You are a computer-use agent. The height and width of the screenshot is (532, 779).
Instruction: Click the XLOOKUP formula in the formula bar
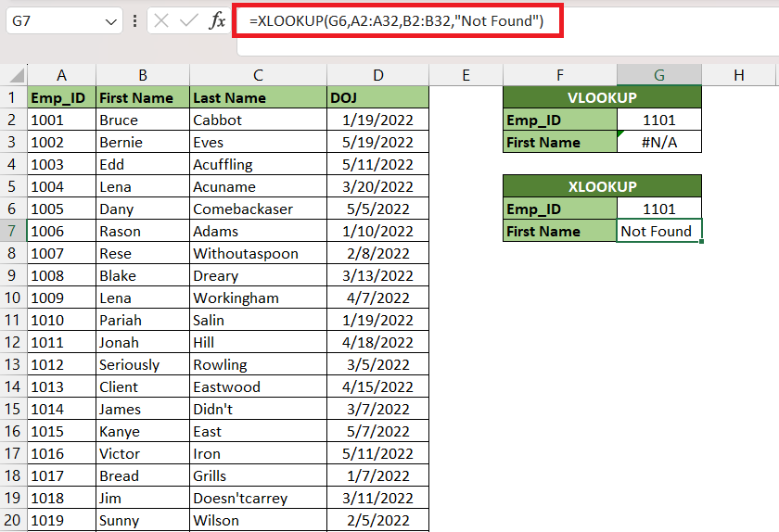point(396,21)
